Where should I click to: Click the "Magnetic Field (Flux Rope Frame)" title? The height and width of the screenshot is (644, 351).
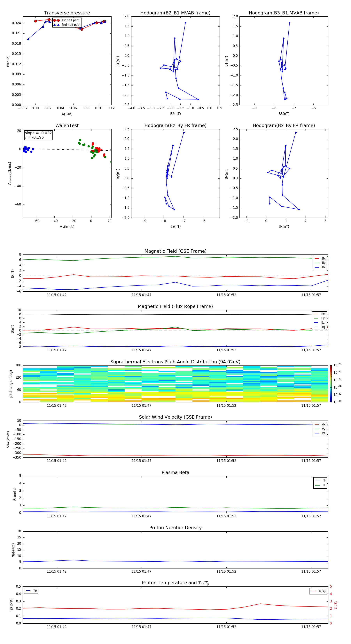tap(175, 307)
